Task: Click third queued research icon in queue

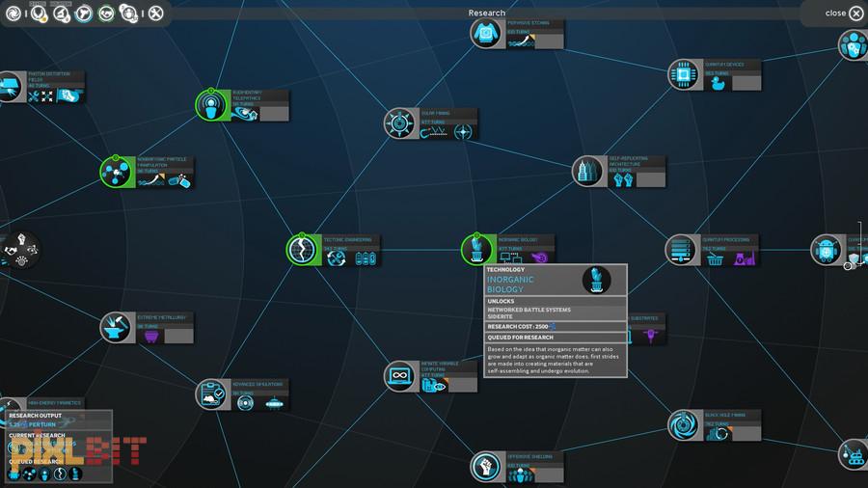Action: click(x=44, y=474)
